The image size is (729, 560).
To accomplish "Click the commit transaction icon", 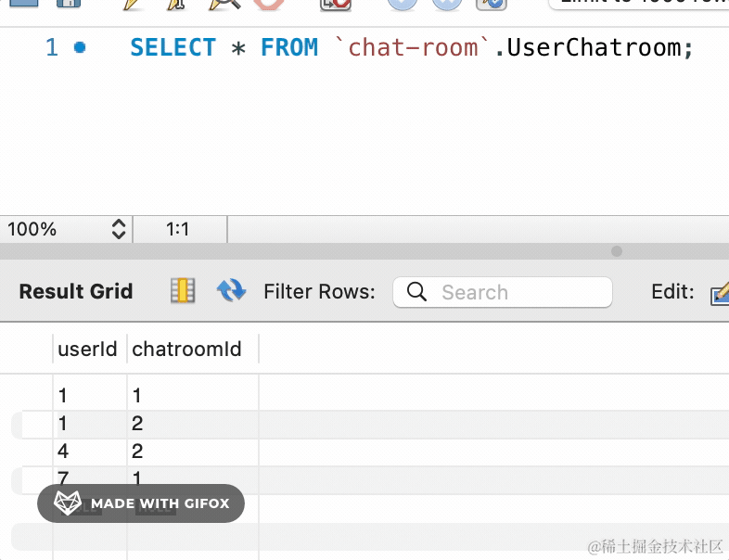I will (x=403, y=3).
